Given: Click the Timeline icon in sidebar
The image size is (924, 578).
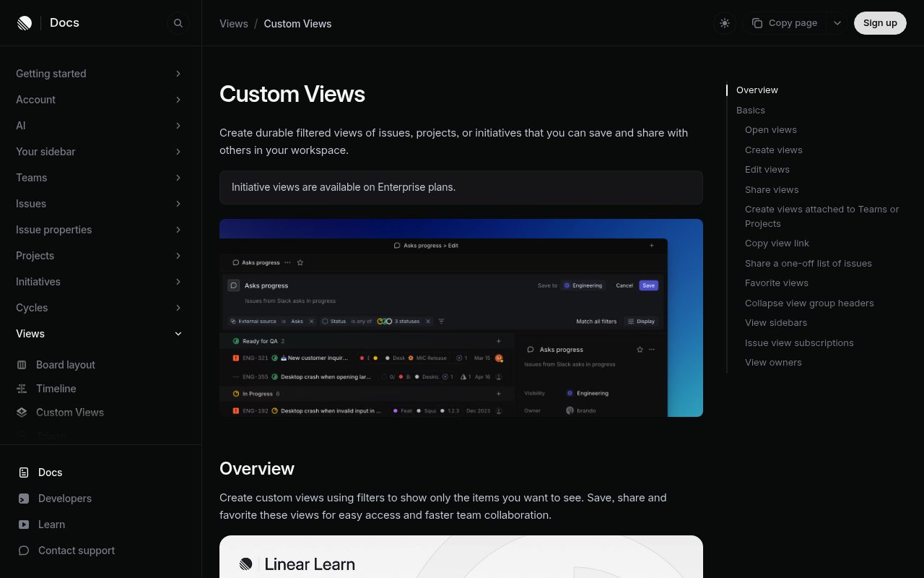Looking at the screenshot, I should (22, 389).
